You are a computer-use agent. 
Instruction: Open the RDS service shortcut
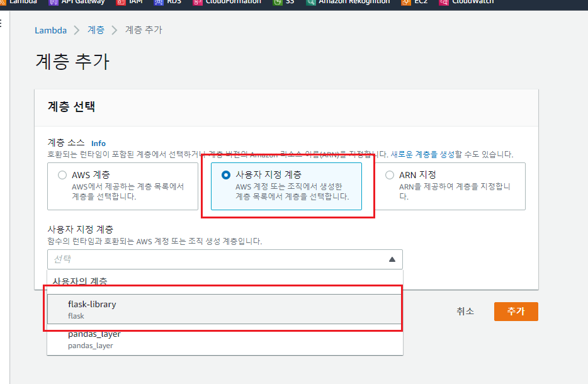[x=167, y=2]
